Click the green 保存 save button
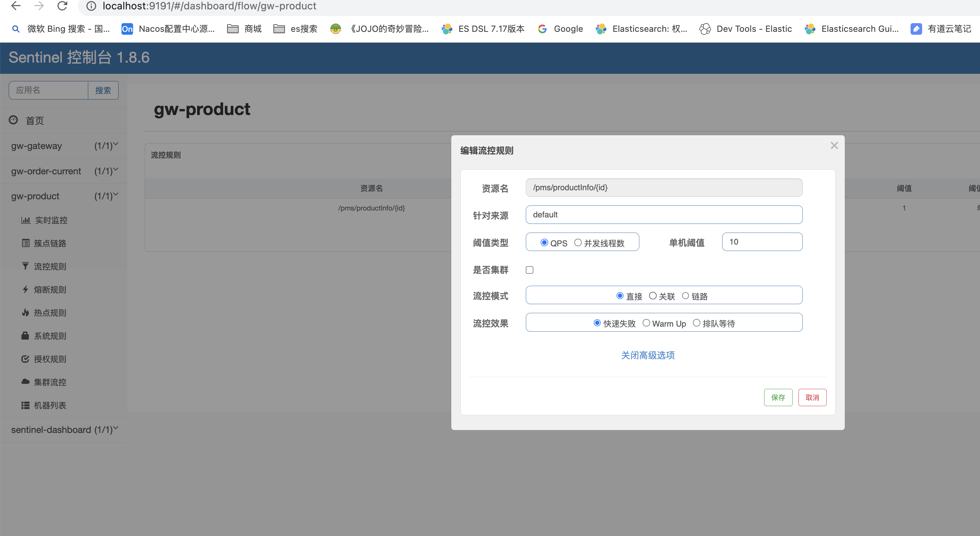 click(x=778, y=397)
